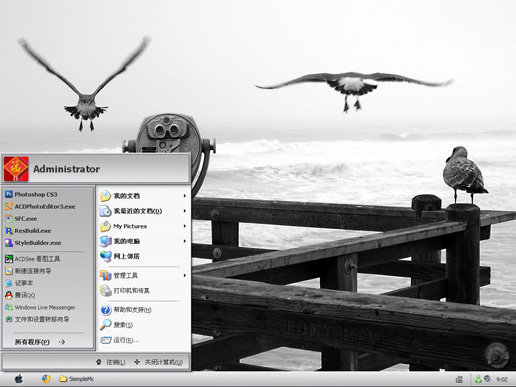This screenshot has width=516, height=387.
Task: Open StyleBuilder.exe program entry
Action: pos(33,243)
